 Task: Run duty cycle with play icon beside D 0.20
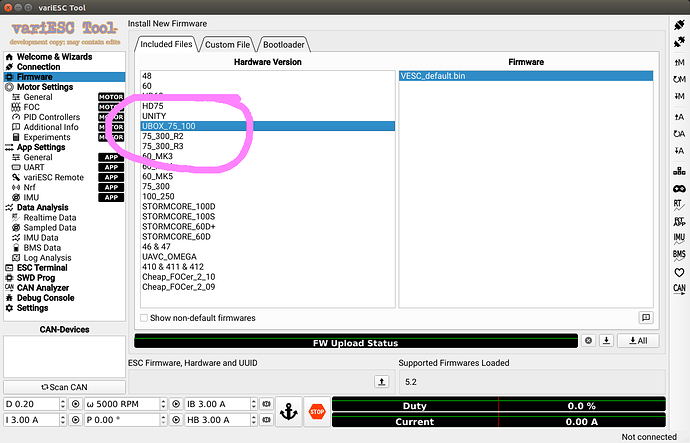(75, 404)
